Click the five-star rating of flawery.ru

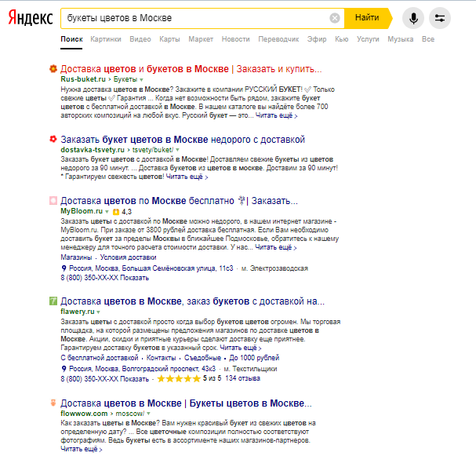point(179,378)
